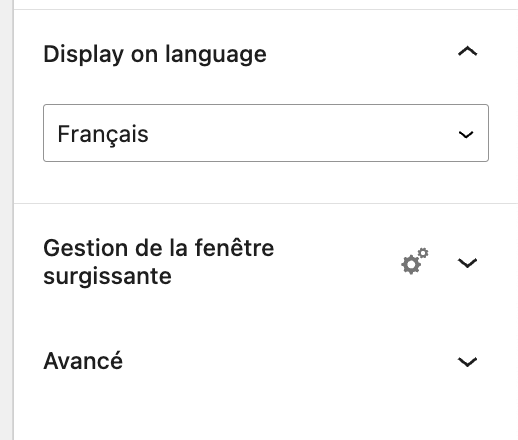
Task: Click the left sidebar edge strip
Action: [7, 220]
